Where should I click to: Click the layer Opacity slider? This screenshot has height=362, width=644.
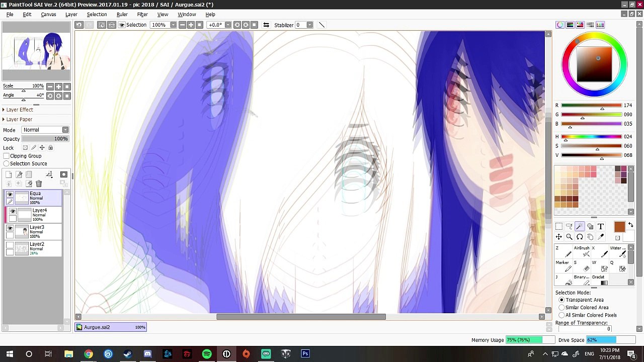(x=45, y=139)
